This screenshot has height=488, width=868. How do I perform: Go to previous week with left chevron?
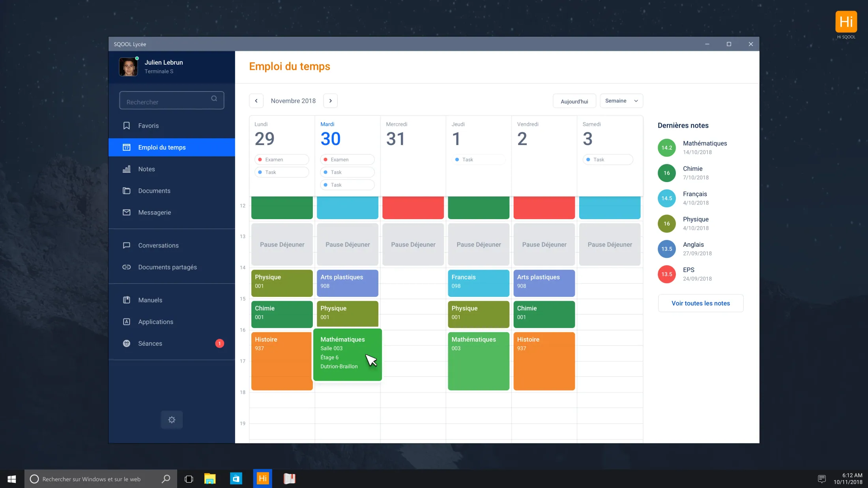click(256, 101)
